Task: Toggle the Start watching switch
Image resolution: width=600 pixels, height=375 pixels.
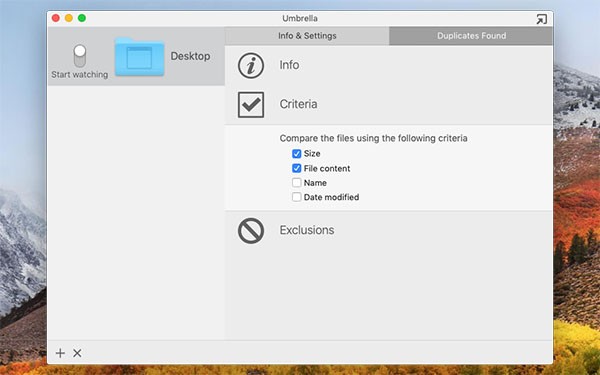Action: coord(80,56)
